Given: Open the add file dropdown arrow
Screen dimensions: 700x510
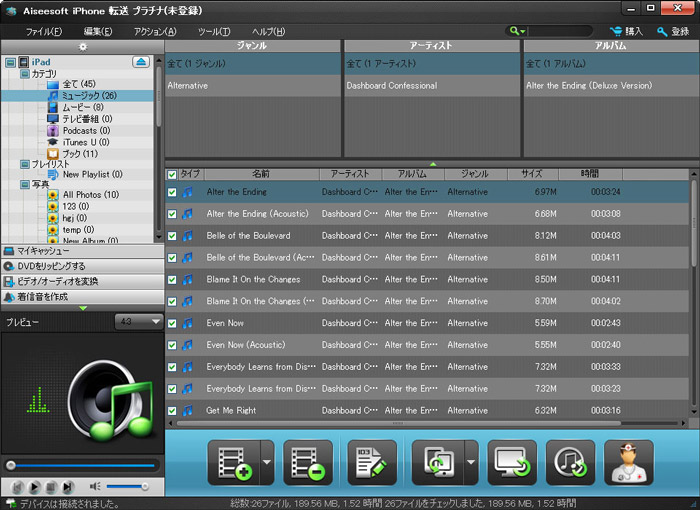Looking at the screenshot, I should click(x=267, y=463).
